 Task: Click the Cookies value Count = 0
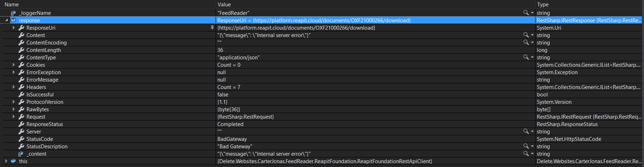(229, 65)
